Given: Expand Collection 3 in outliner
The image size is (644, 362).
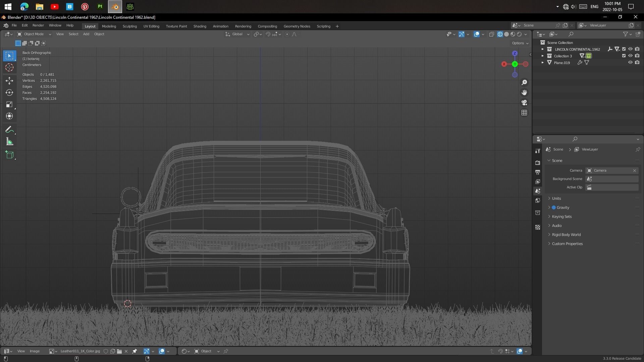Looking at the screenshot, I should coord(543,56).
